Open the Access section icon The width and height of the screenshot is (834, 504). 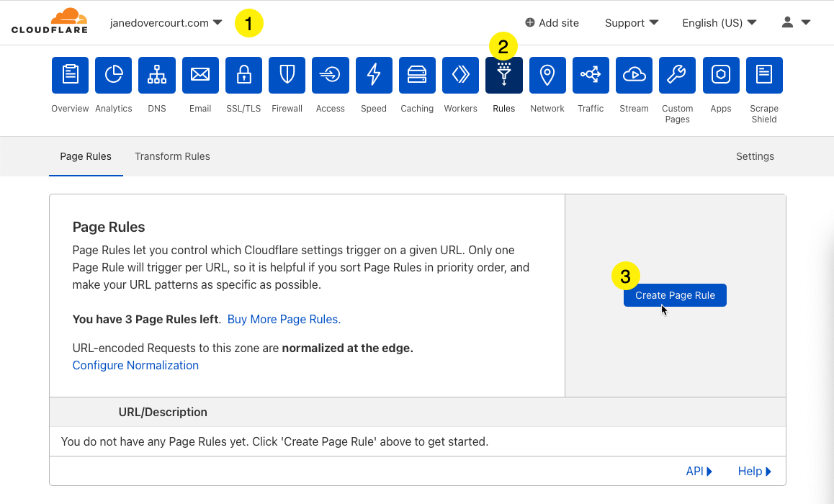pyautogui.click(x=331, y=75)
